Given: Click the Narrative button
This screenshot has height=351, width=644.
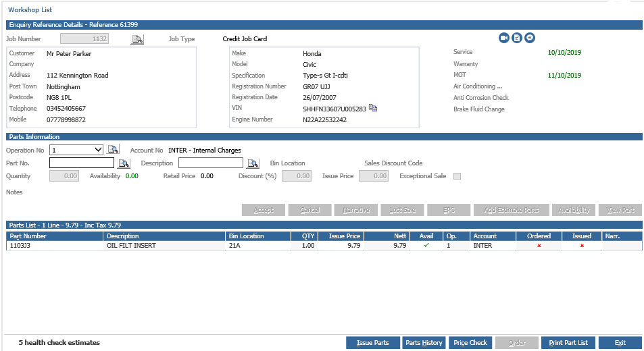Looking at the screenshot, I should click(x=356, y=210).
